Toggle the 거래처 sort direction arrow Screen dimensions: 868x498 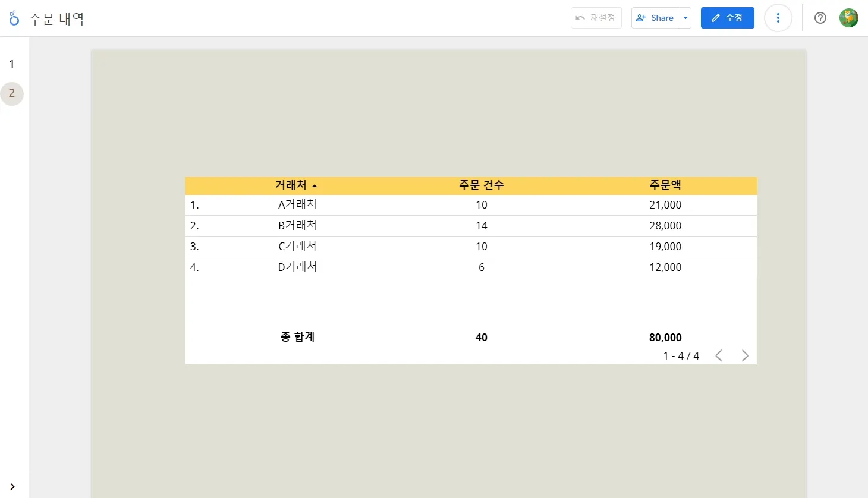pos(315,186)
